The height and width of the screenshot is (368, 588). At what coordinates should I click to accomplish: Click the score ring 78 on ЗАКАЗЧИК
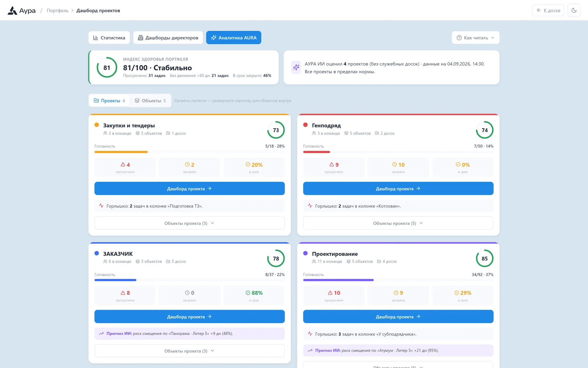pyautogui.click(x=276, y=258)
